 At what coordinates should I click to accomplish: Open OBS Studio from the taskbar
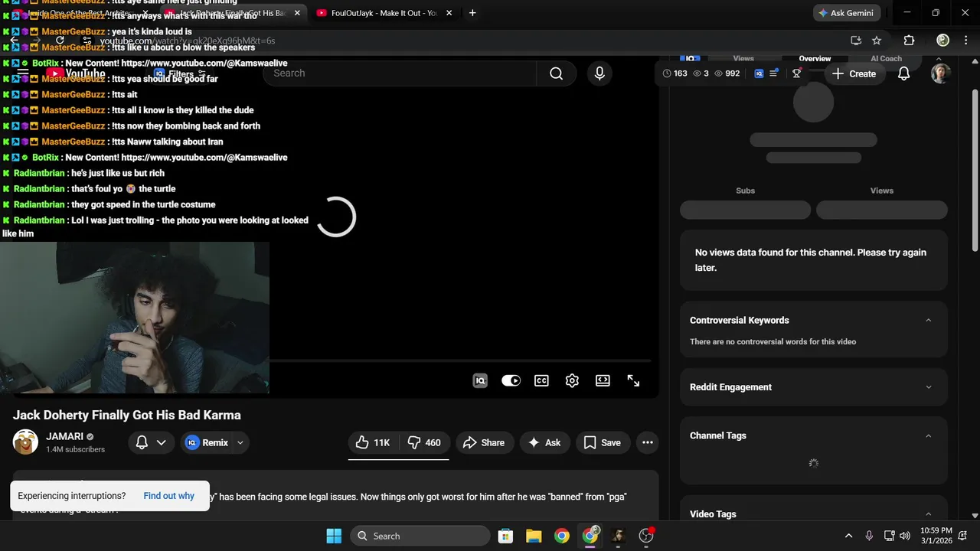[x=646, y=536]
